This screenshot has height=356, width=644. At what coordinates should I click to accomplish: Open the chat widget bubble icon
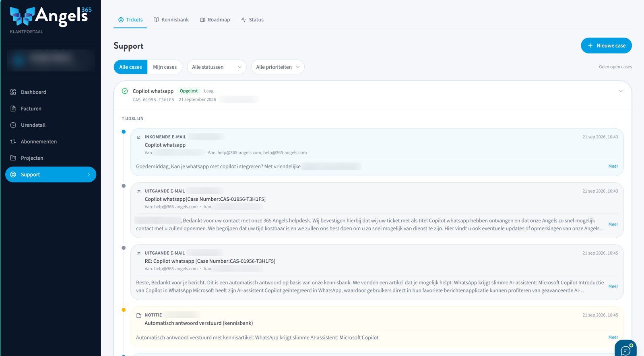pos(625,350)
